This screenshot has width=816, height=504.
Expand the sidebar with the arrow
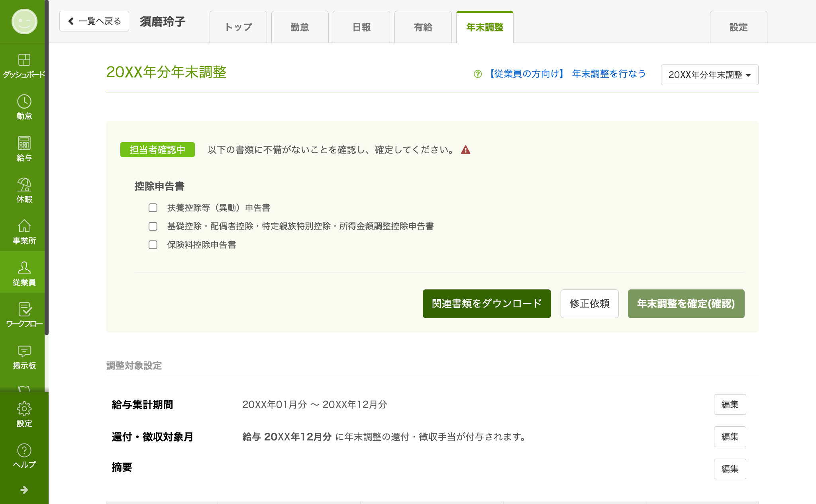[x=24, y=490]
